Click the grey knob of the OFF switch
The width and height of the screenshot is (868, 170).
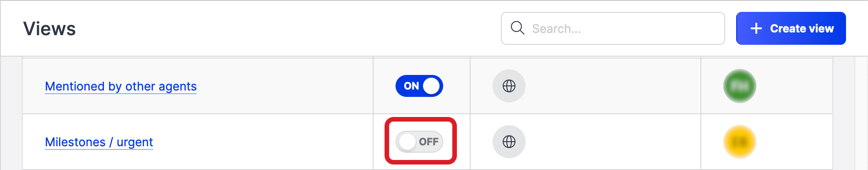coord(407,142)
